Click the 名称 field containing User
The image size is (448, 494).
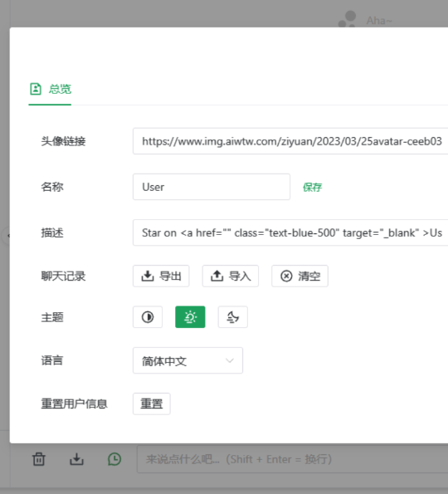[212, 187]
